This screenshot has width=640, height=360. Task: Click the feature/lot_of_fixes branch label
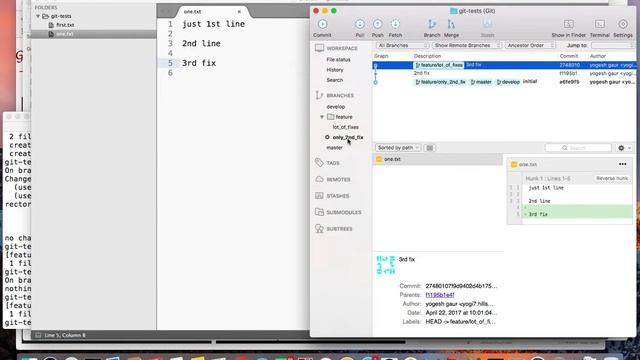coord(439,65)
